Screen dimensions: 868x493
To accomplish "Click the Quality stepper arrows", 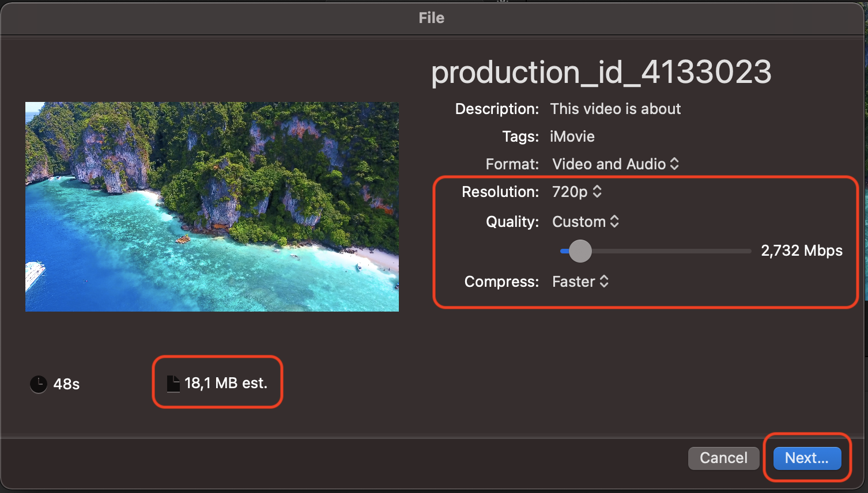I will click(616, 222).
